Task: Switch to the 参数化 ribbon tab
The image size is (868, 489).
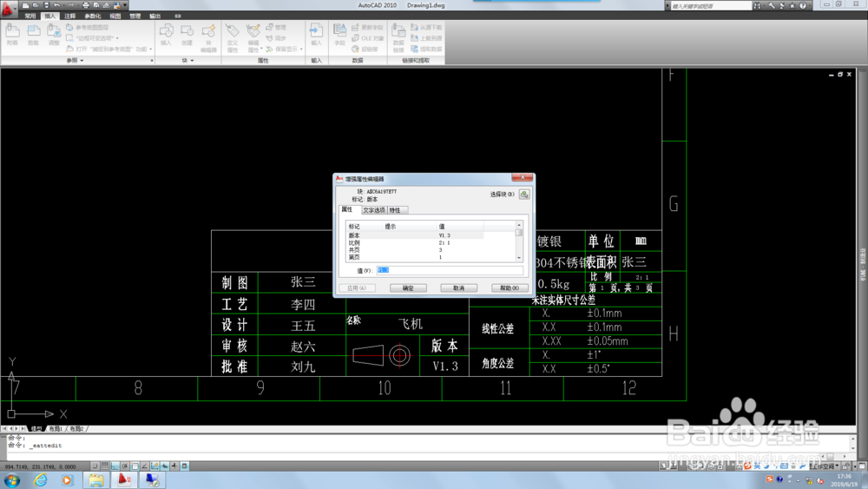Action: [x=93, y=16]
